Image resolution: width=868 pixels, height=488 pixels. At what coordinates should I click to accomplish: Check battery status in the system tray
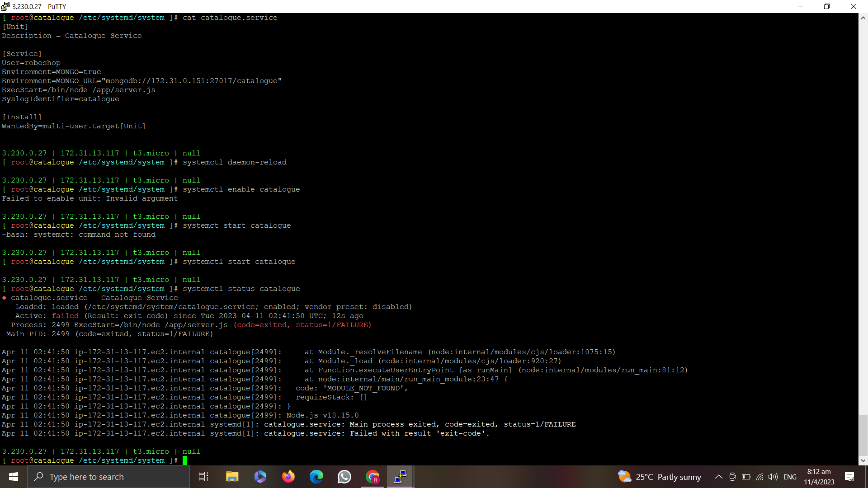746,476
